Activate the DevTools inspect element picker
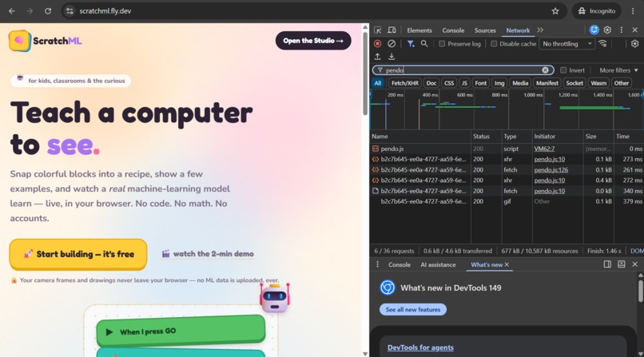 377,30
